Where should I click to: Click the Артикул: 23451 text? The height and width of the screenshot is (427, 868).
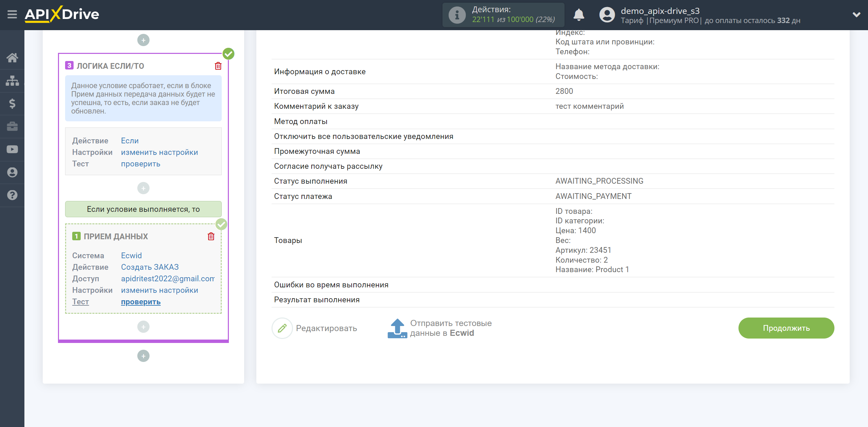583,250
